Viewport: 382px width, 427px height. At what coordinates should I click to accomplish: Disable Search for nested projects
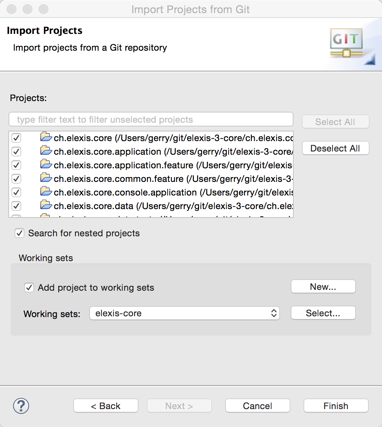click(x=19, y=233)
